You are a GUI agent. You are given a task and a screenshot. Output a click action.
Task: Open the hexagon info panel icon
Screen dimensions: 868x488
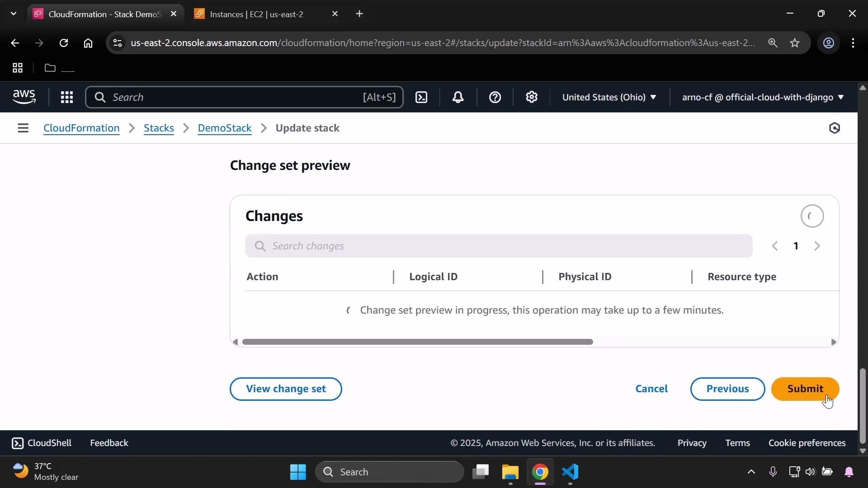pyautogui.click(x=835, y=128)
